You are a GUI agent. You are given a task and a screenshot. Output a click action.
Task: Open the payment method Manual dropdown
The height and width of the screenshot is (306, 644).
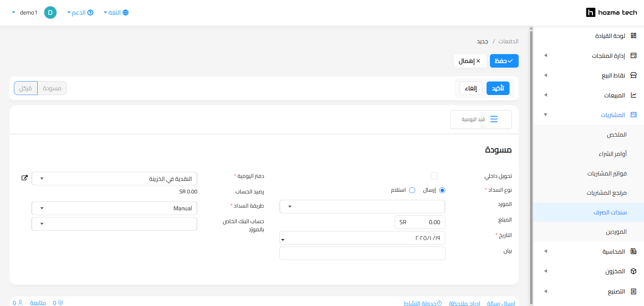tap(114, 208)
